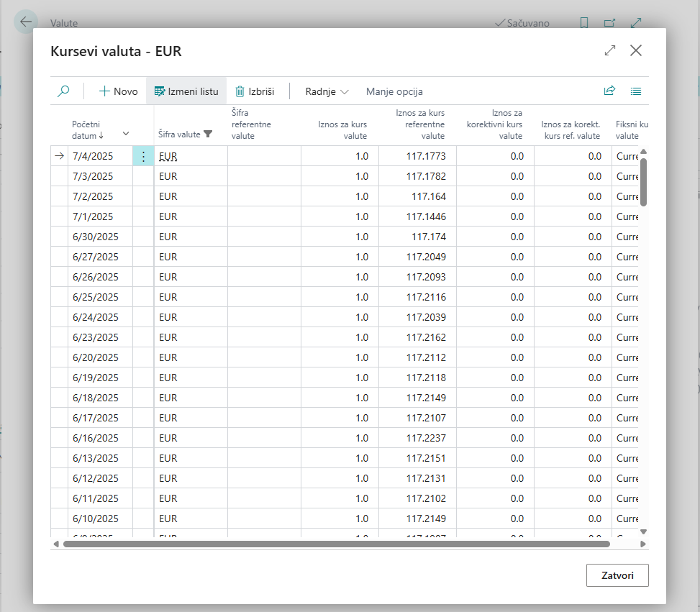Viewport: 700px width, 612px height.
Task: Click the share icon in toolbar
Action: pos(609,91)
